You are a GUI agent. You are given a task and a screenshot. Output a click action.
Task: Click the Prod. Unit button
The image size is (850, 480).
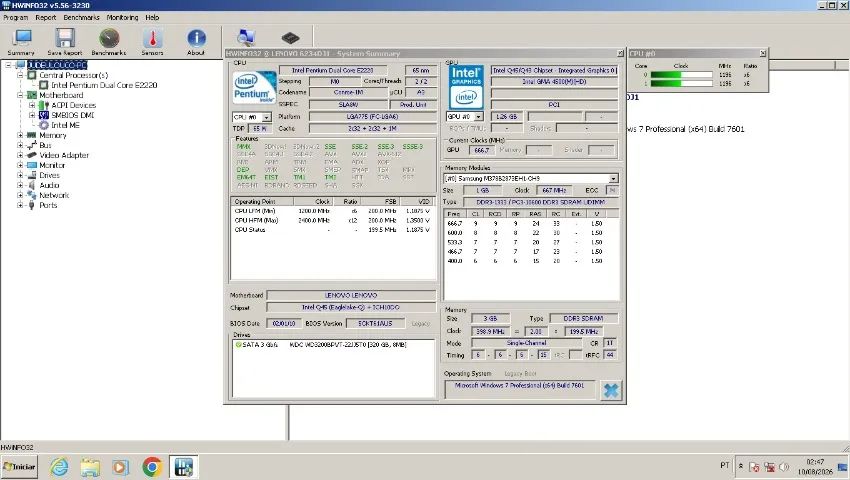414,105
